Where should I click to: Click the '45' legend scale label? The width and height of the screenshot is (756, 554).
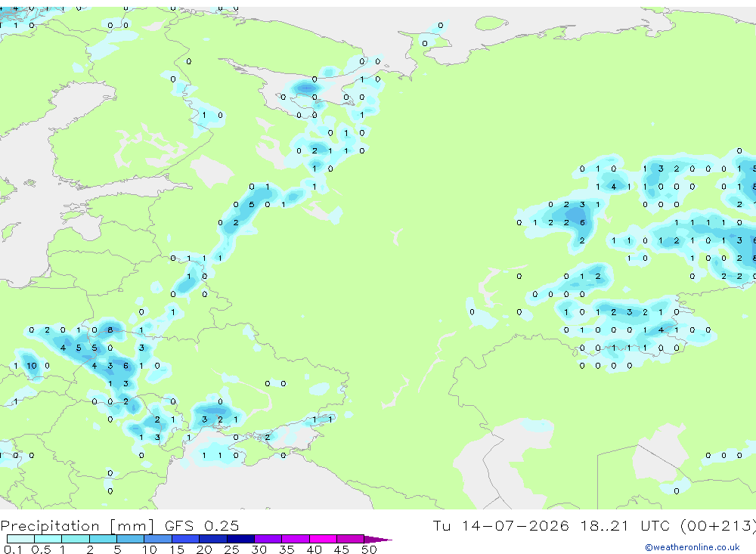pos(342,549)
